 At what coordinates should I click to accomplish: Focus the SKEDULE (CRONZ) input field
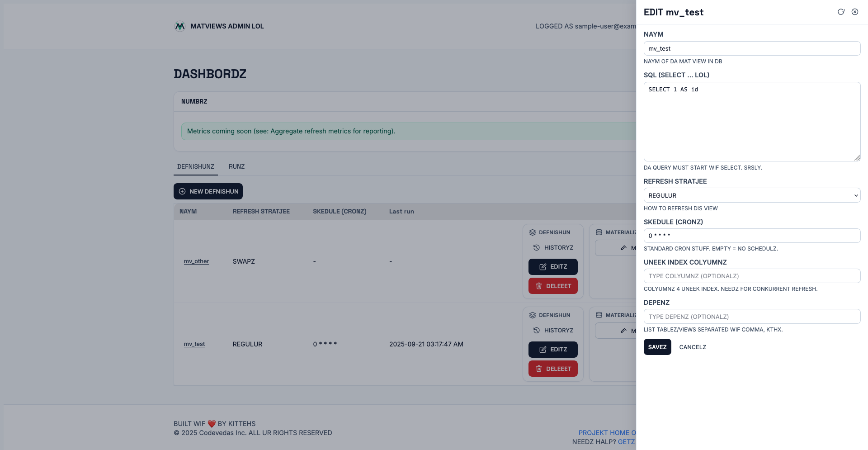coord(751,236)
